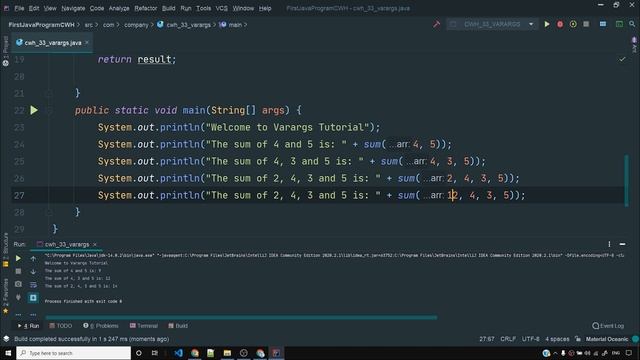Open the View menu
Image resolution: width=640 pixels, height=360 pixels.
(x=50, y=8)
